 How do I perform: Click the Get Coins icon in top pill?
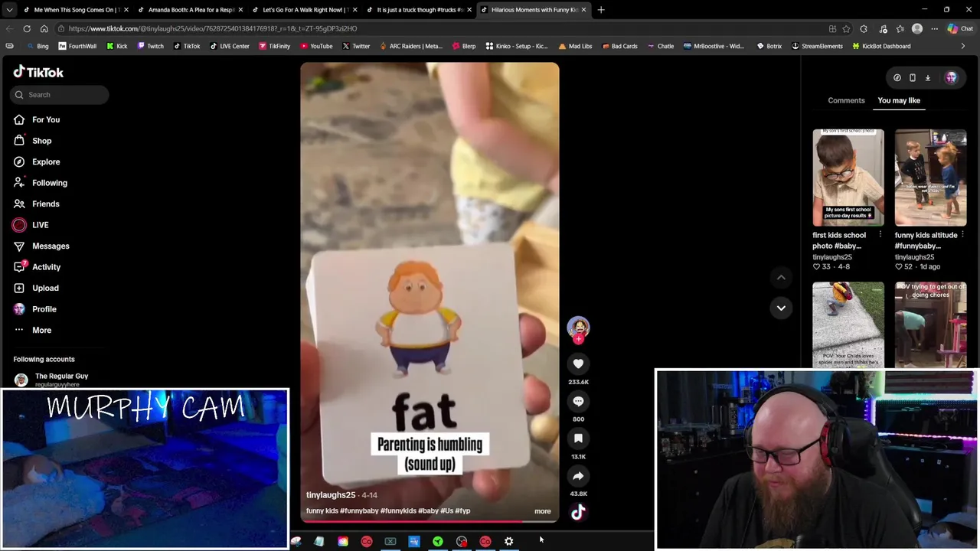(x=897, y=77)
